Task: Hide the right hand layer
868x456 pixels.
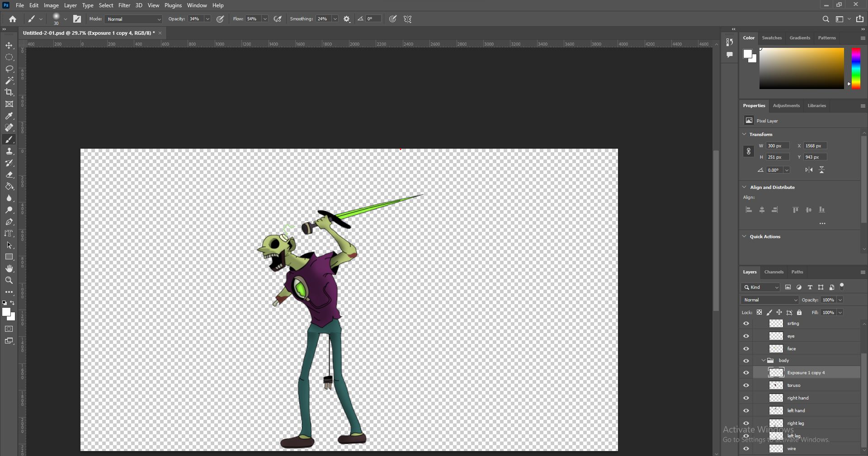Action: tap(746, 398)
